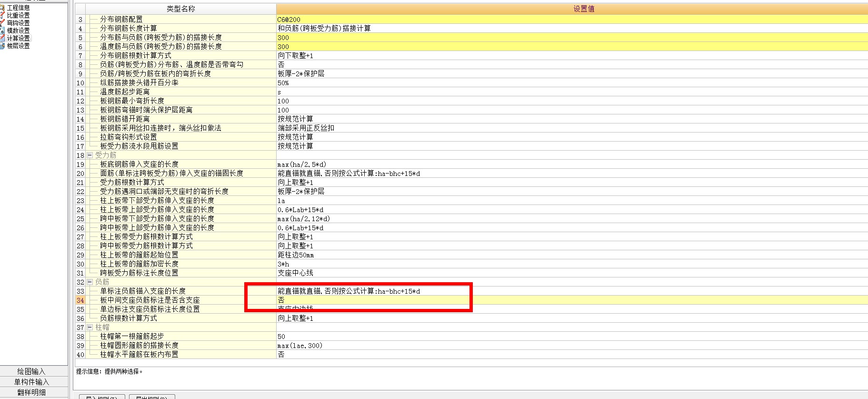
Task: Select la value for 柱上板带下部受力筋伸入支座
Action: point(572,201)
